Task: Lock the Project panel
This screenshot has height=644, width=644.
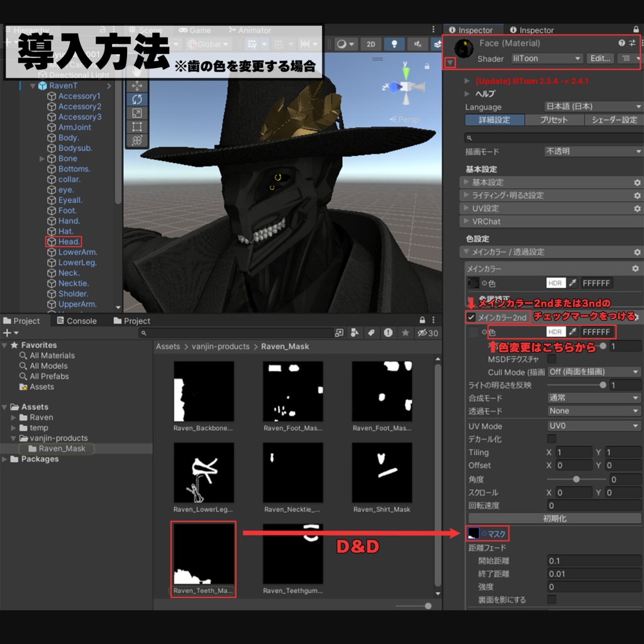Action: pyautogui.click(x=422, y=320)
